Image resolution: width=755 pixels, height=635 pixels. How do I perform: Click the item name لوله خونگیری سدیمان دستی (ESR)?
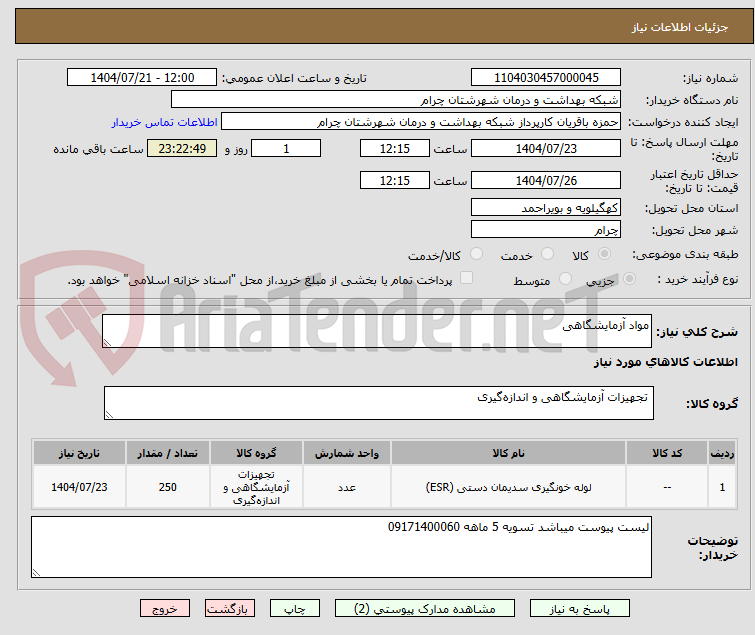508,487
